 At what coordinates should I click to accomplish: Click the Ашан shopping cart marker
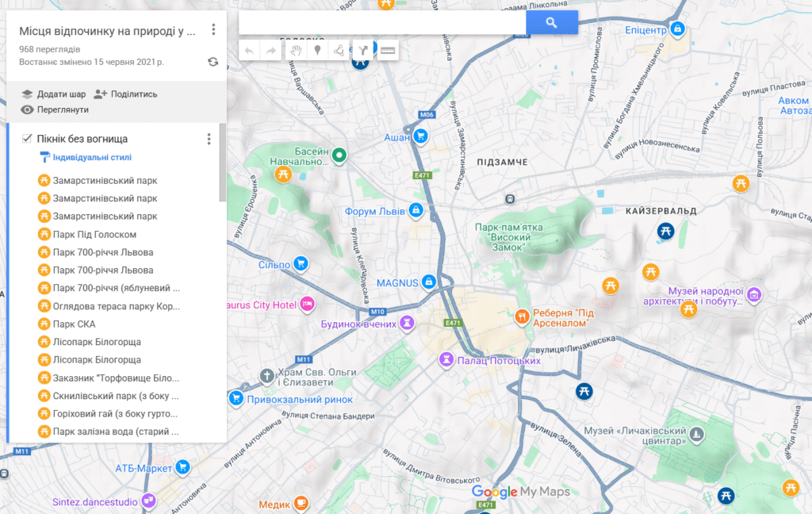[x=420, y=136]
